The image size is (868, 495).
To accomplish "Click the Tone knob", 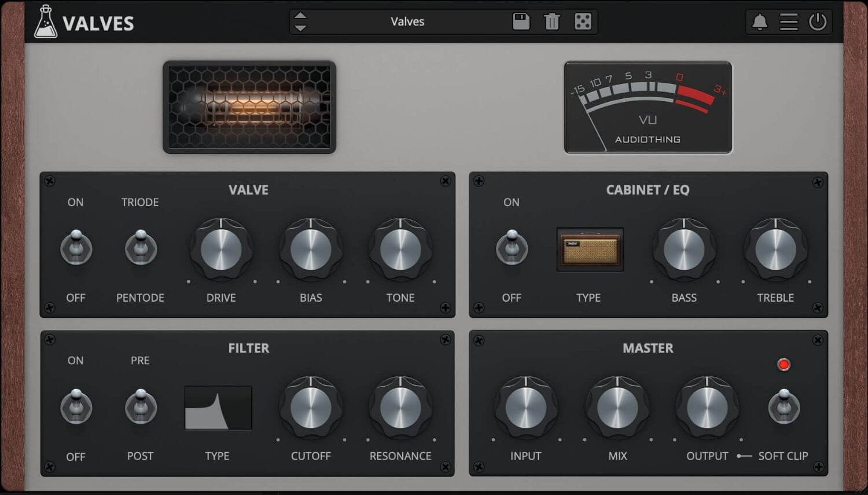I will click(x=400, y=250).
